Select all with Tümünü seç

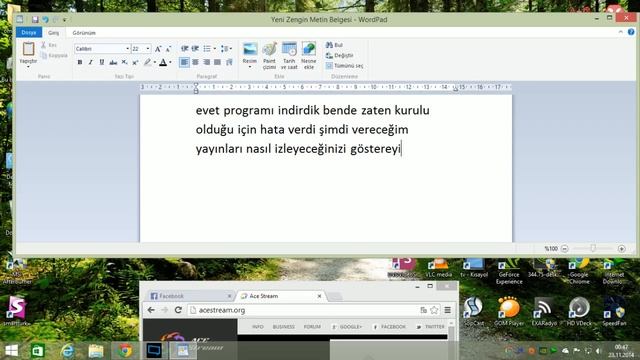coord(344,65)
